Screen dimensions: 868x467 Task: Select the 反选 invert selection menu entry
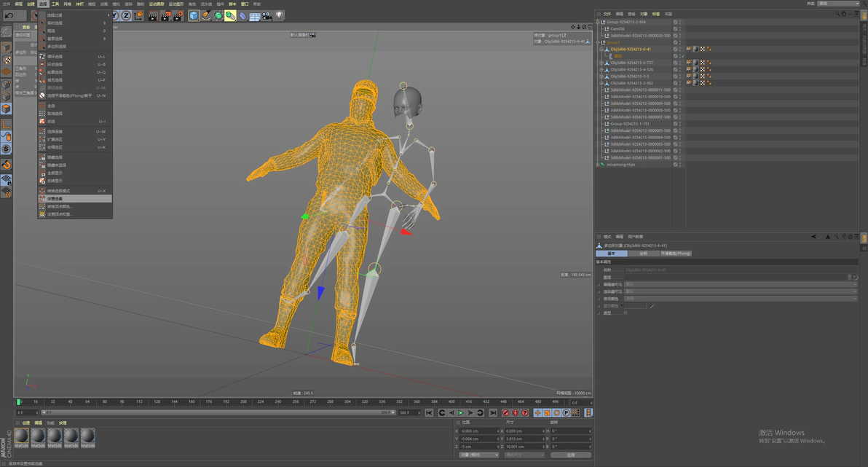(x=51, y=122)
